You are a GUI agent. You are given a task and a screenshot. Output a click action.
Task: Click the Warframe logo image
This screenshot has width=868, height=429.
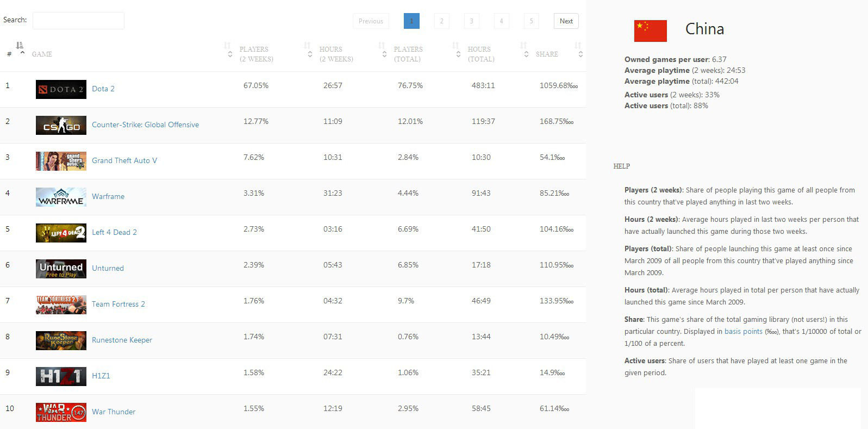tap(61, 197)
